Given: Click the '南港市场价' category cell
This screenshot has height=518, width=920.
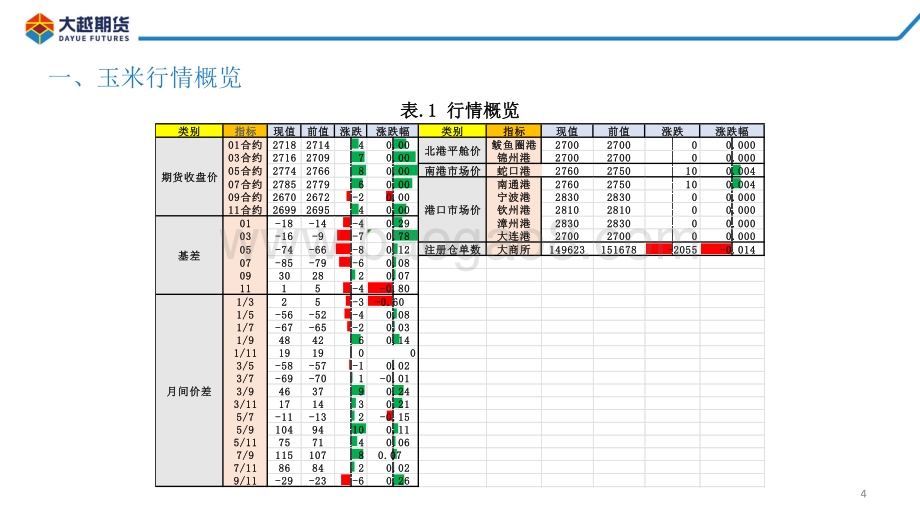Looking at the screenshot, I should 452,171.
